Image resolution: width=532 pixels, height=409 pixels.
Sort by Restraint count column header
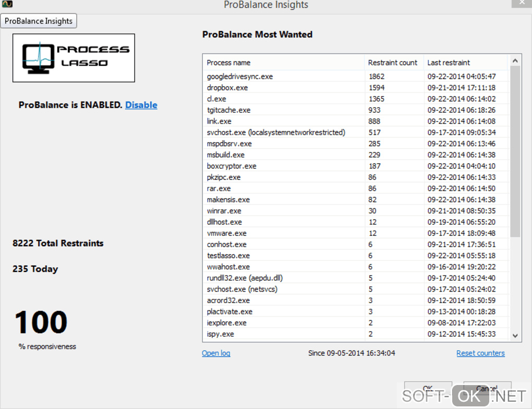pyautogui.click(x=394, y=63)
